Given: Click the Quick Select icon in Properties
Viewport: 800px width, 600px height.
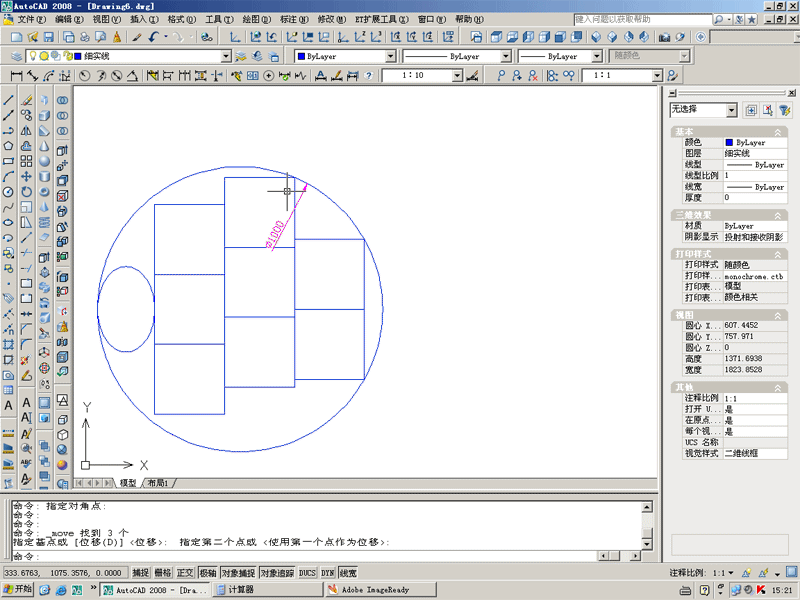Looking at the screenshot, I should coord(785,110).
